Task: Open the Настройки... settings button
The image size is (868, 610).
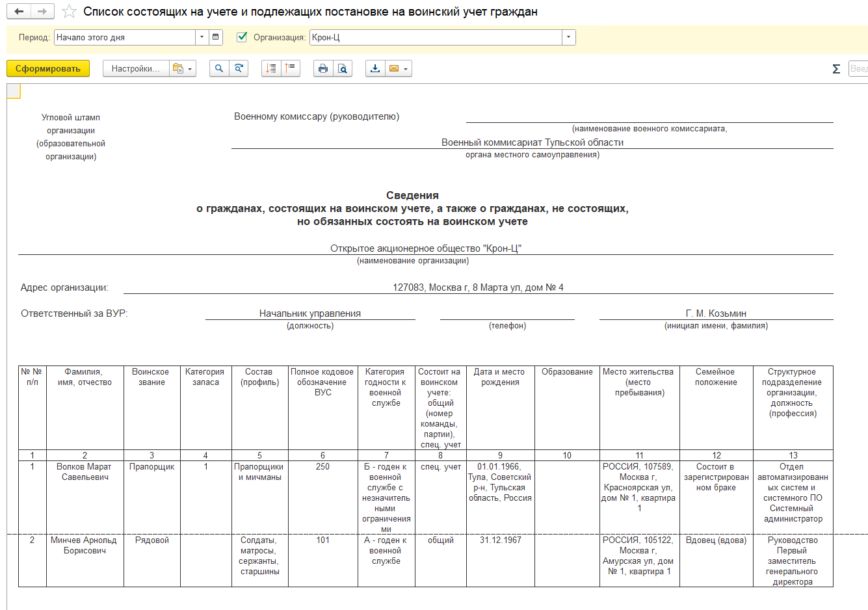Action: pos(136,68)
